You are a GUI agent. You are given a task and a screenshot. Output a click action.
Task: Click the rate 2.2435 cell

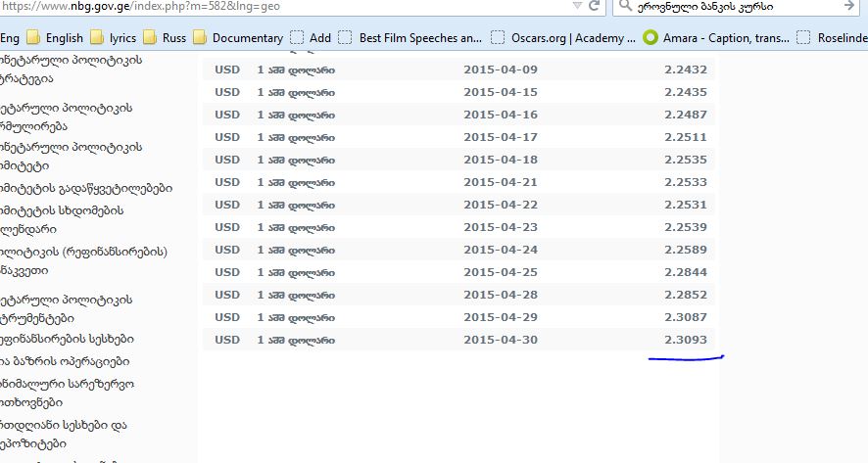686,92
